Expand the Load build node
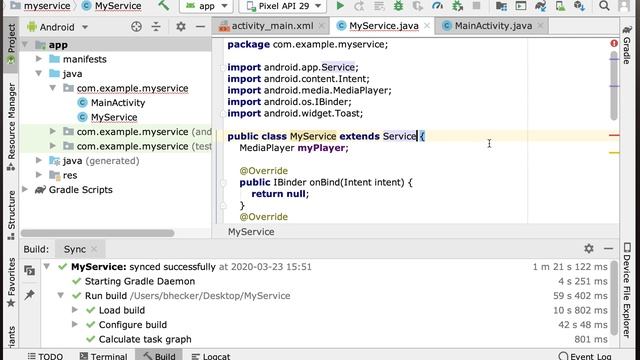This screenshot has width=640, height=360. click(75, 310)
